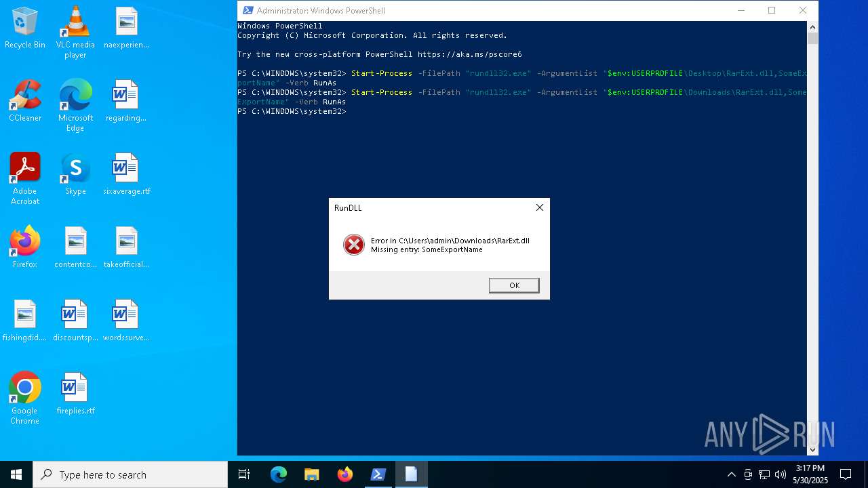Click the 'Missing entry: SomeExportName' text
868x488 pixels.
point(427,249)
